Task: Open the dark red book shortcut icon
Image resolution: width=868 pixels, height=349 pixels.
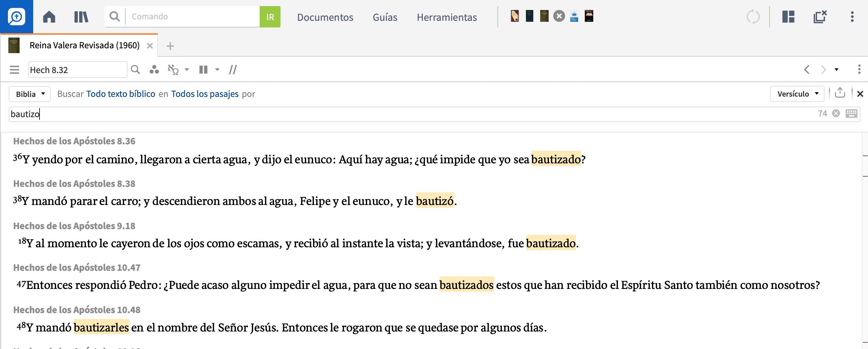Action: click(x=589, y=16)
